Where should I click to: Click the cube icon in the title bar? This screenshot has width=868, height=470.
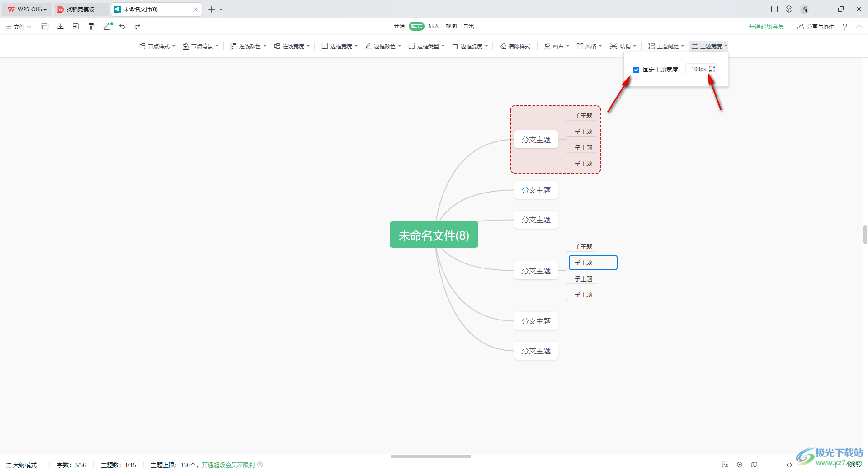click(x=789, y=9)
